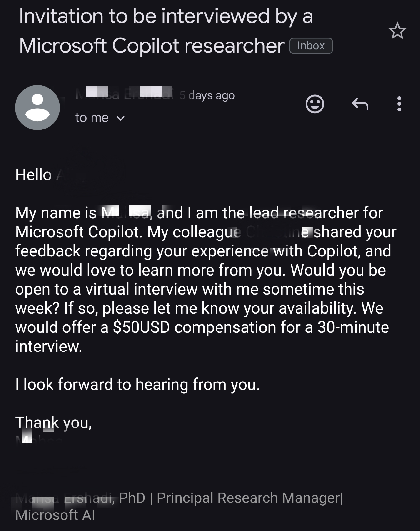Open the three-dot more options menu
The image size is (420, 531).
click(399, 104)
